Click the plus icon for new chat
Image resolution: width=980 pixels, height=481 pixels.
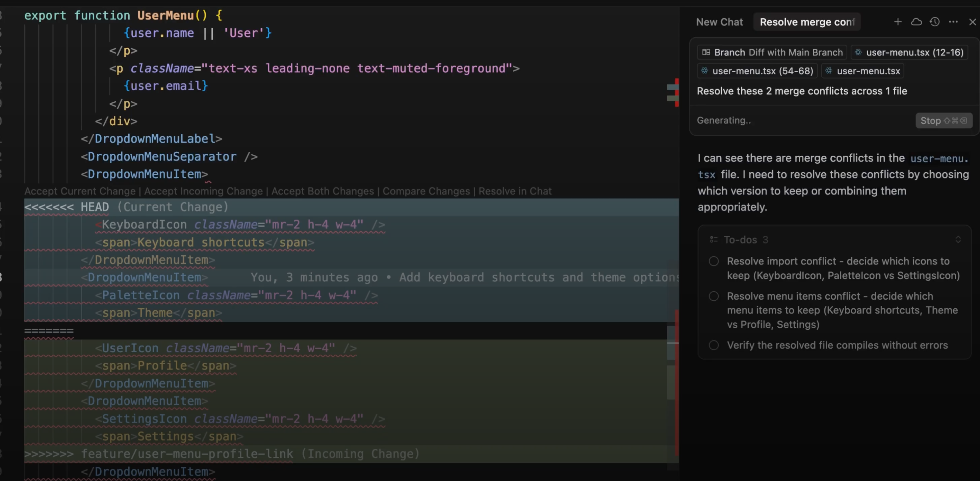click(898, 22)
